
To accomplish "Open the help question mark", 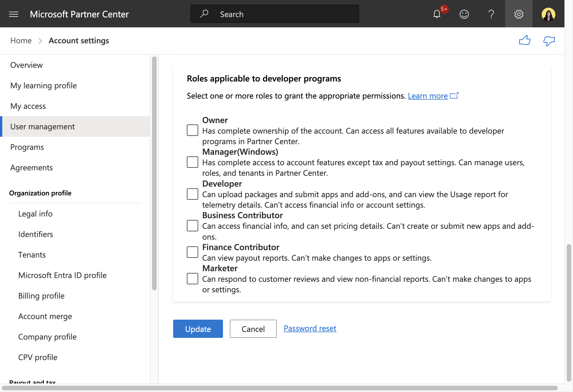I will [x=491, y=14].
